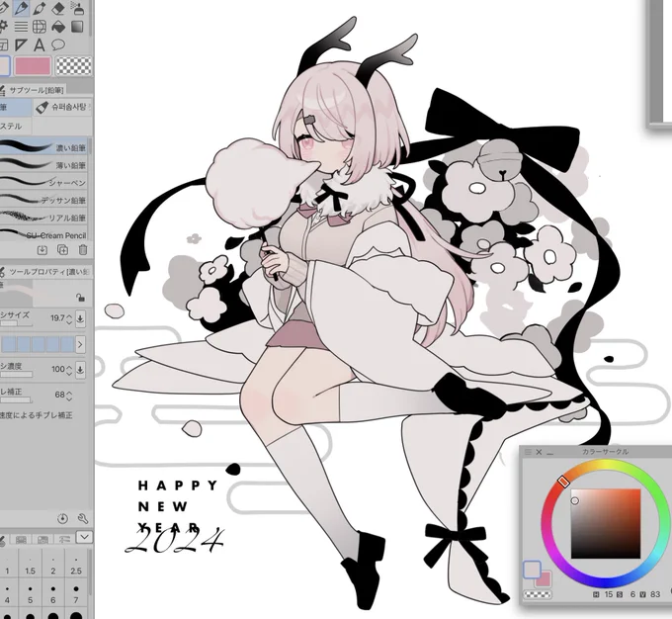Click the delete sub tool trash icon
The image size is (672, 619).
point(83,249)
